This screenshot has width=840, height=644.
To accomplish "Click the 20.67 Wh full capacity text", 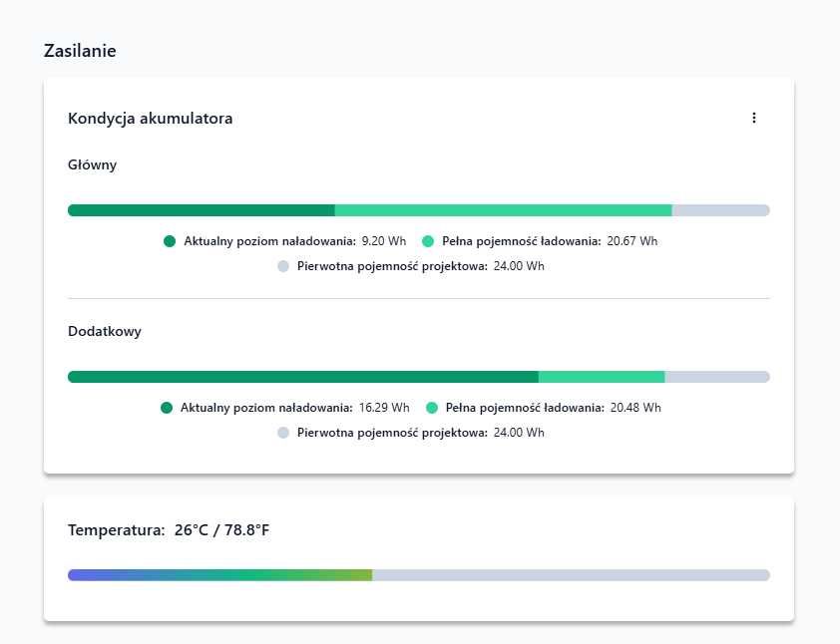I will (x=632, y=241).
